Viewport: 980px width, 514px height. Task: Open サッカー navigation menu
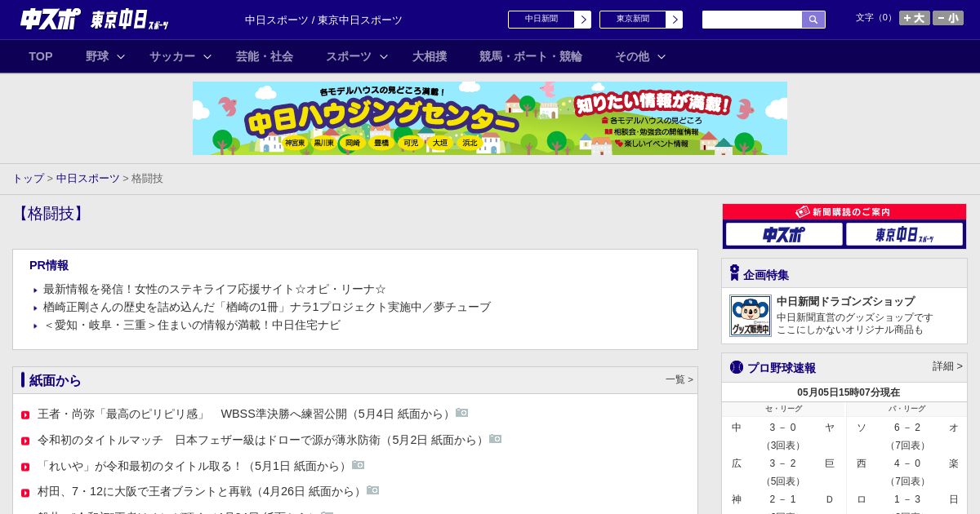tap(172, 56)
